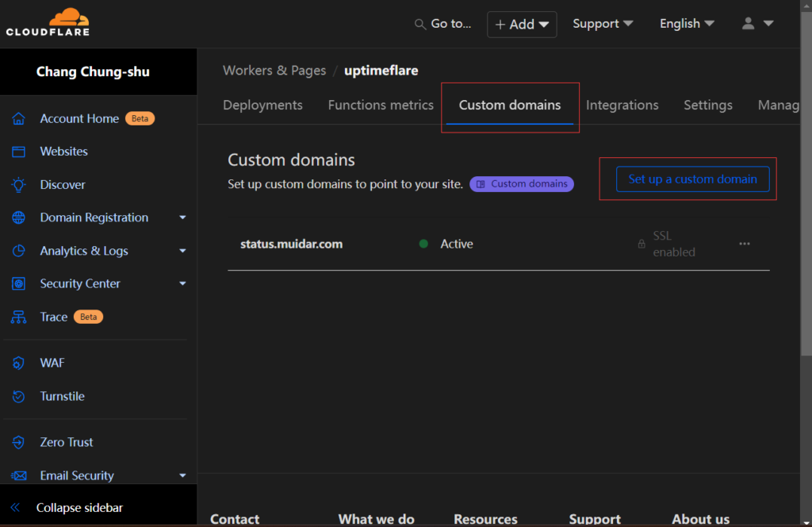Switch to the Deployments tab
Image resolution: width=812 pixels, height=527 pixels.
[x=262, y=106]
